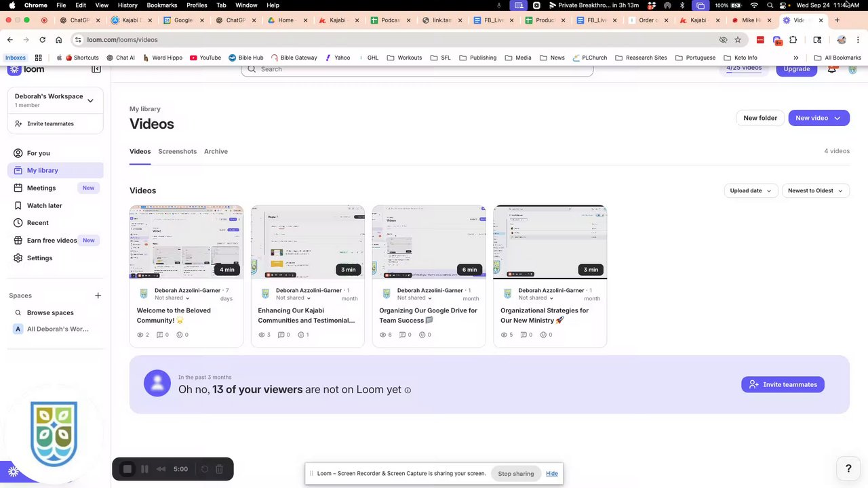
Task: Restart the Loom recording
Action: (205, 469)
